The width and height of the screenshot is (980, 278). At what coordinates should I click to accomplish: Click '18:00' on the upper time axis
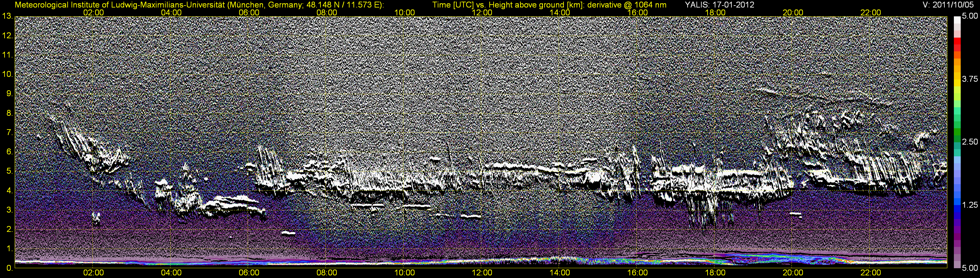715,12
